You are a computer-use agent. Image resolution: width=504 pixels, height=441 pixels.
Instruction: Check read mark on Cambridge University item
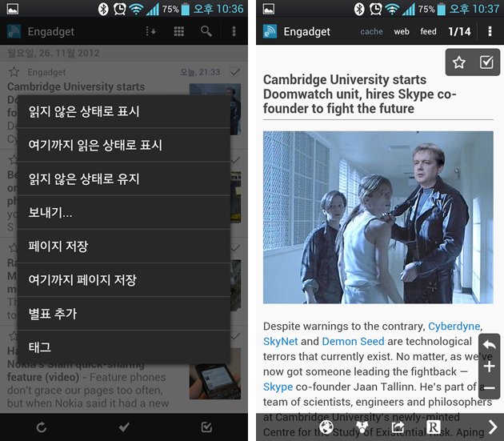(x=235, y=72)
